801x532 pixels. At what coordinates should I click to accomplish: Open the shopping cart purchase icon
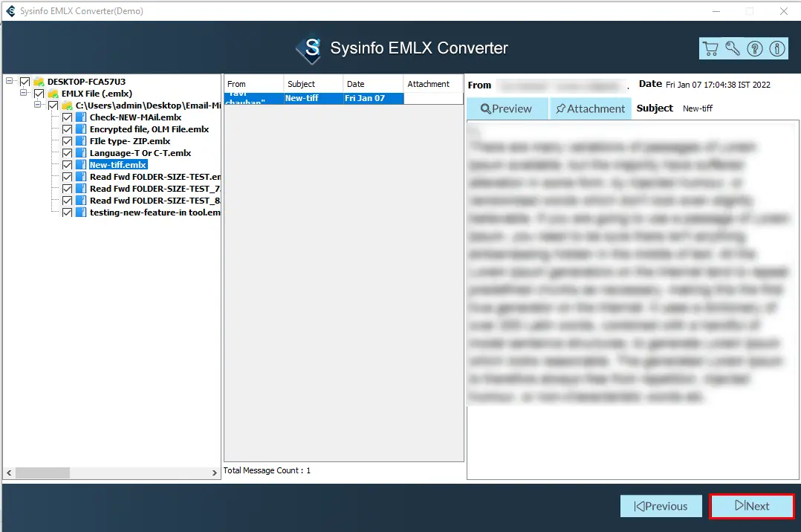coord(710,48)
